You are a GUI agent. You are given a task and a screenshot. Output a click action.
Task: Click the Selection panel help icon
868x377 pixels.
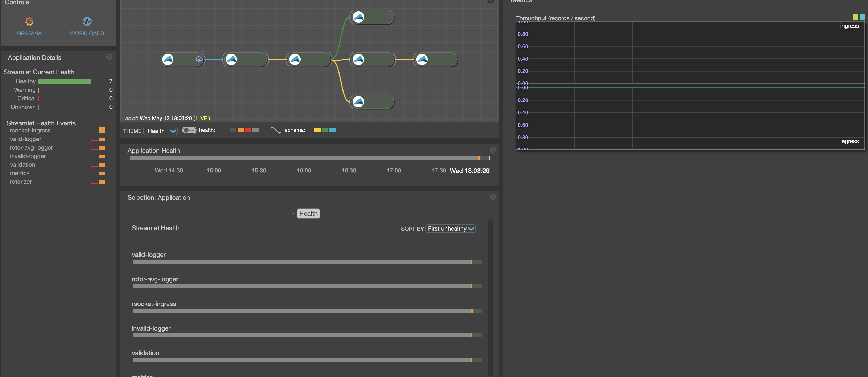coord(492,197)
